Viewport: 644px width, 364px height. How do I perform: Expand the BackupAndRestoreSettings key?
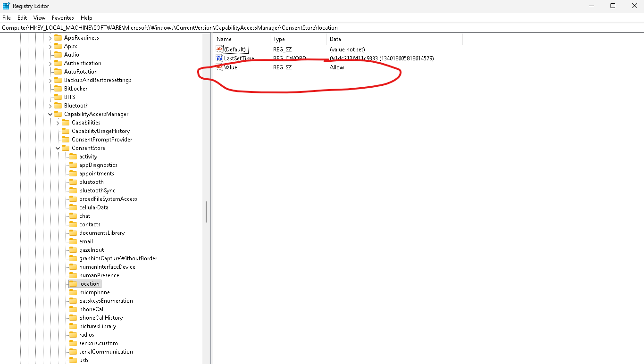(50, 80)
